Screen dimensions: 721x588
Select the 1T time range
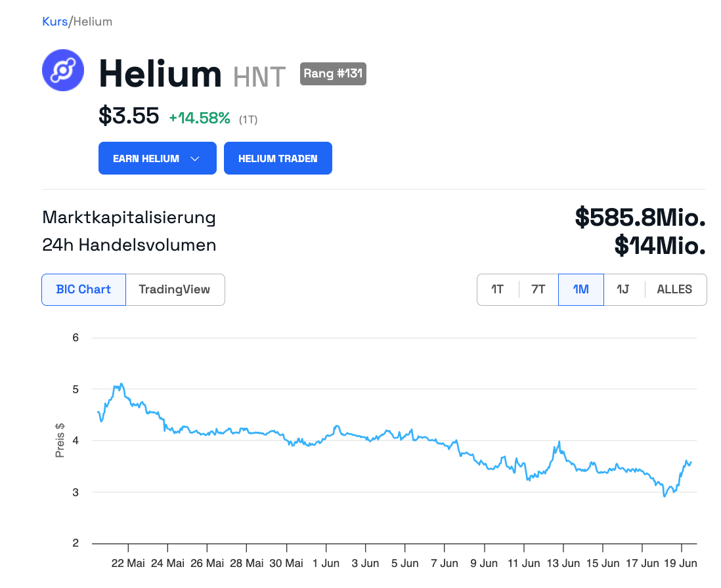pos(498,289)
